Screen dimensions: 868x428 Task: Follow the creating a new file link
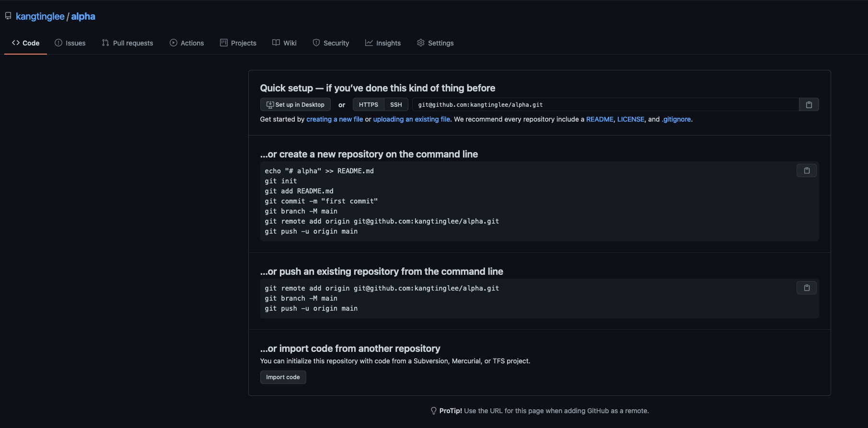coord(335,119)
